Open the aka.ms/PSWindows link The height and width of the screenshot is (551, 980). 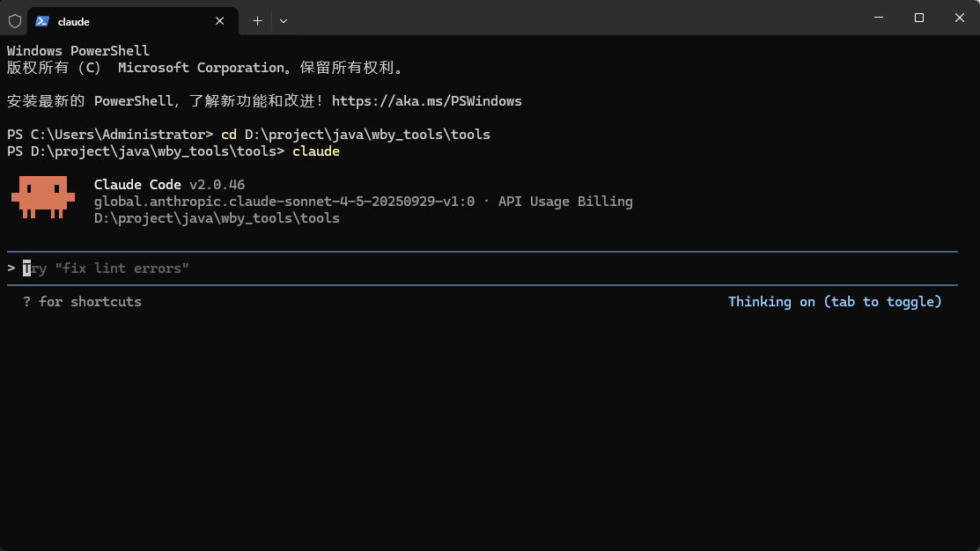(426, 101)
